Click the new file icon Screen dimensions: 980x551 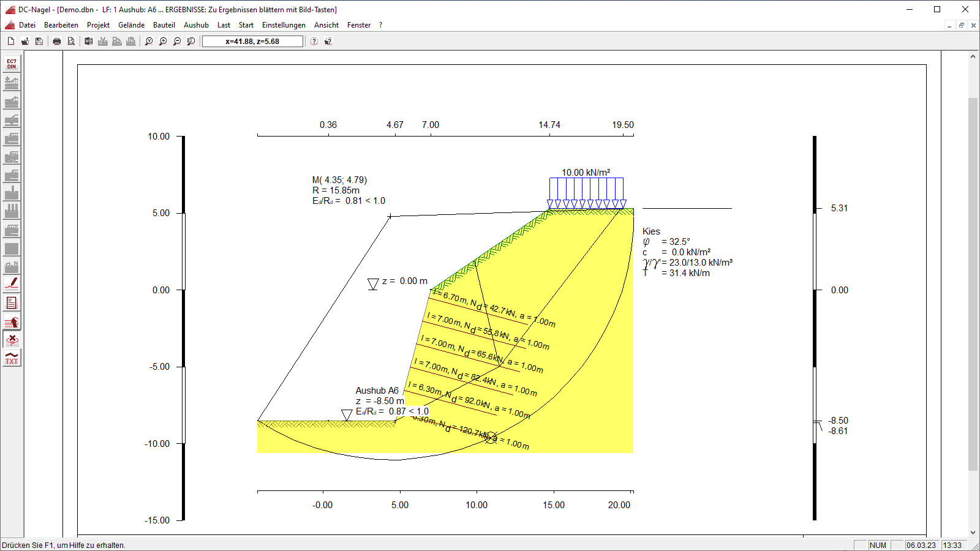coord(11,42)
